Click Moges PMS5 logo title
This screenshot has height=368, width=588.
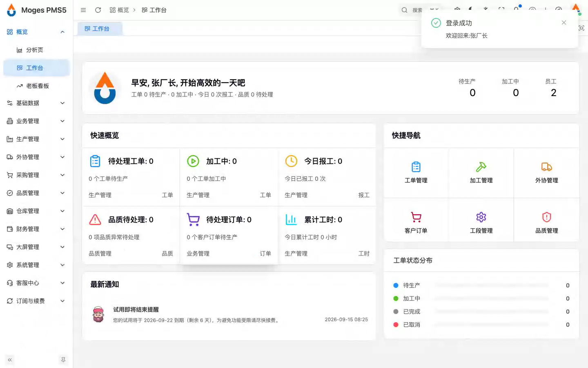(44, 10)
